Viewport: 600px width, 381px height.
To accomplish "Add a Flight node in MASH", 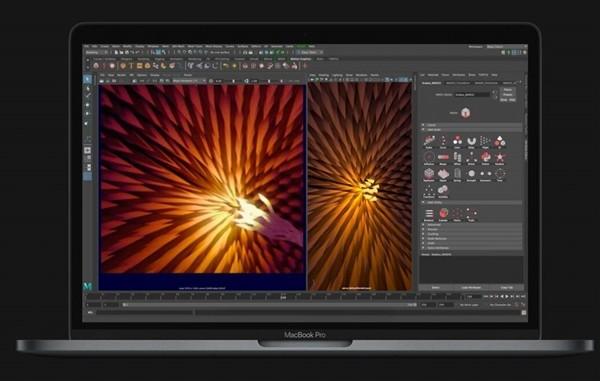I will pos(485,141).
